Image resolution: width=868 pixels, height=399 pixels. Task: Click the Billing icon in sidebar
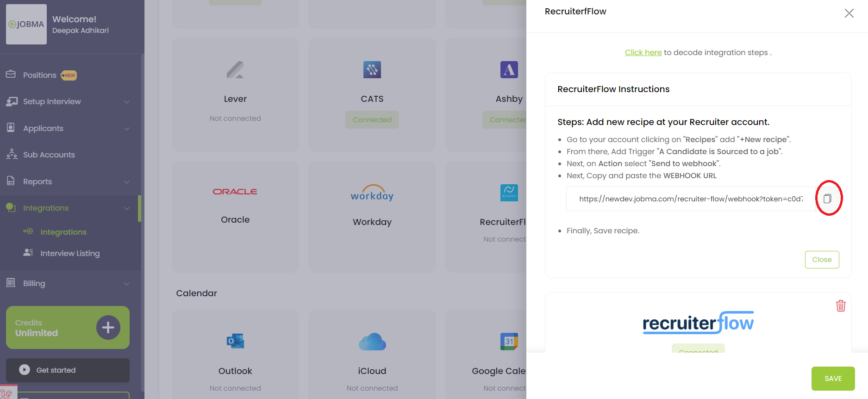point(11,282)
